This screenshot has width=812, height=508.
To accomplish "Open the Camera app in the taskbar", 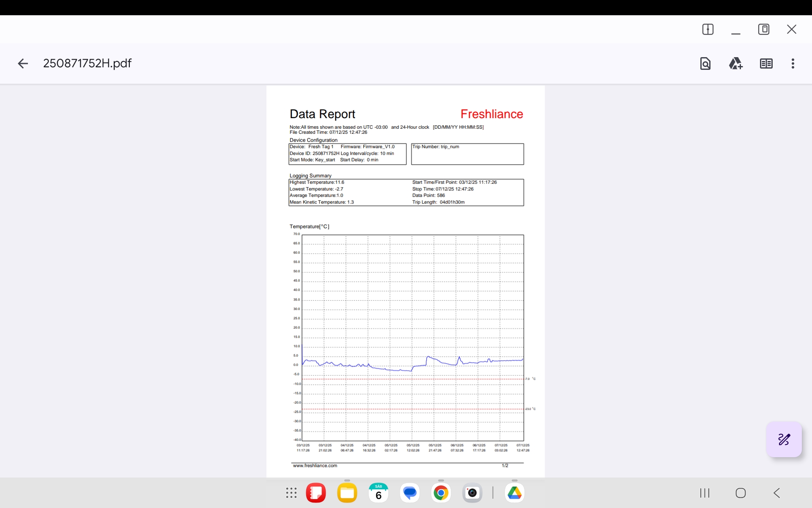I will click(472, 493).
